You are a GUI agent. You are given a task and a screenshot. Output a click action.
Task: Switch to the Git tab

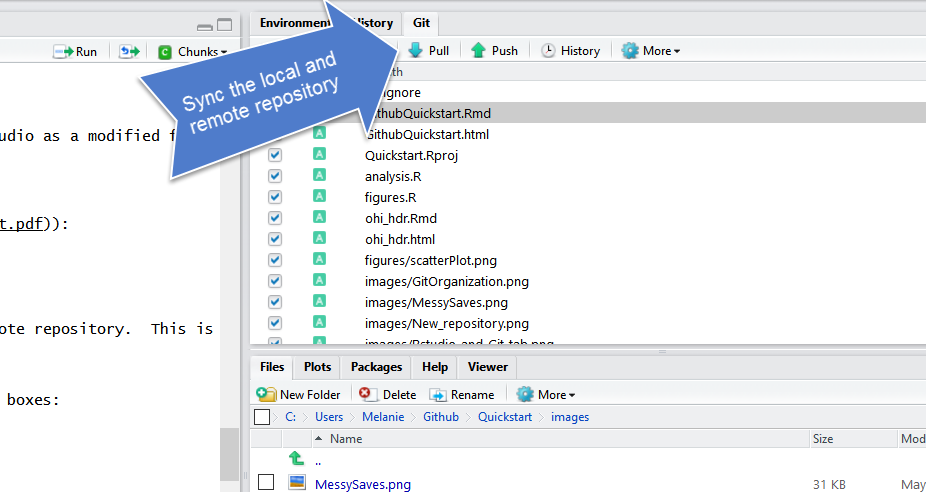coord(421,23)
